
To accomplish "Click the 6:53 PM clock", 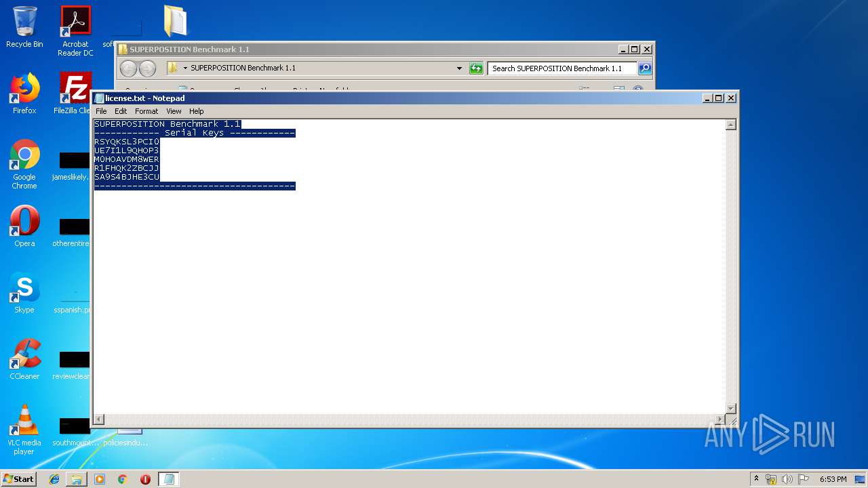I will click(x=833, y=479).
